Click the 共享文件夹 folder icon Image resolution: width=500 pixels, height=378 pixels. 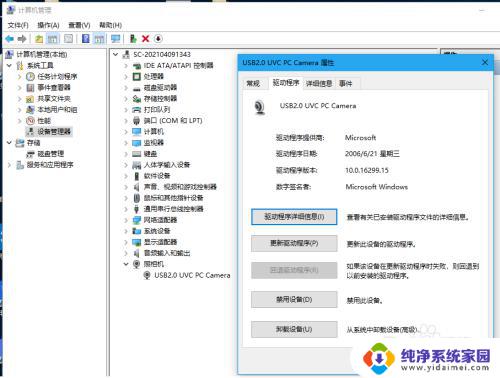pyautogui.click(x=30, y=99)
